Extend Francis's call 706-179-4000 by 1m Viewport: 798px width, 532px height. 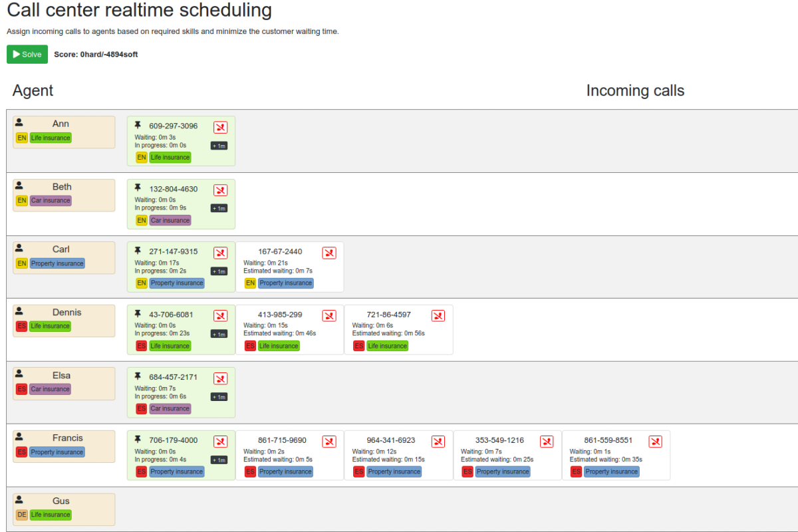tap(219, 460)
